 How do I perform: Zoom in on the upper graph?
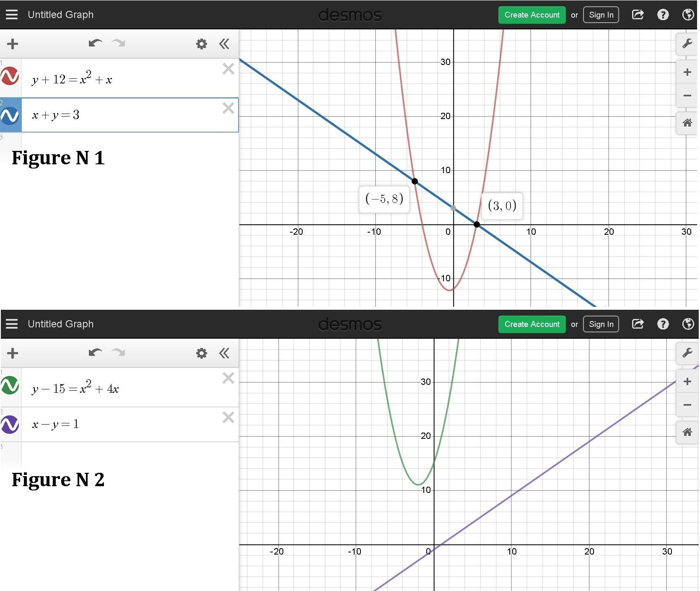[687, 72]
